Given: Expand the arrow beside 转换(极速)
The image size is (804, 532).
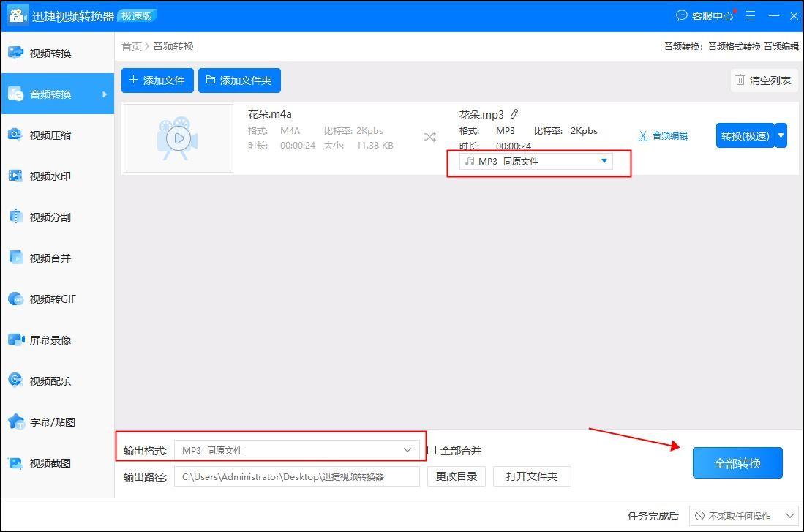Looking at the screenshot, I should (x=781, y=136).
